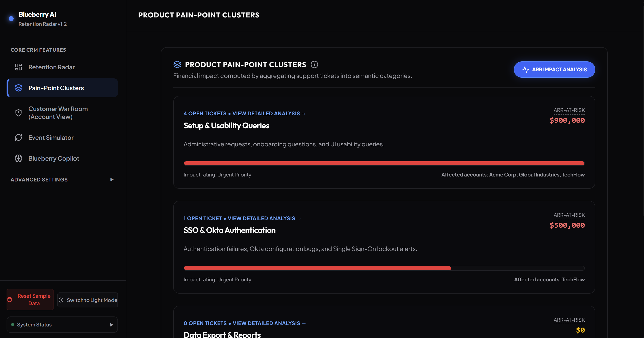Click the Retention Radar grid icon
Viewport: 644px width, 338px height.
click(19, 67)
